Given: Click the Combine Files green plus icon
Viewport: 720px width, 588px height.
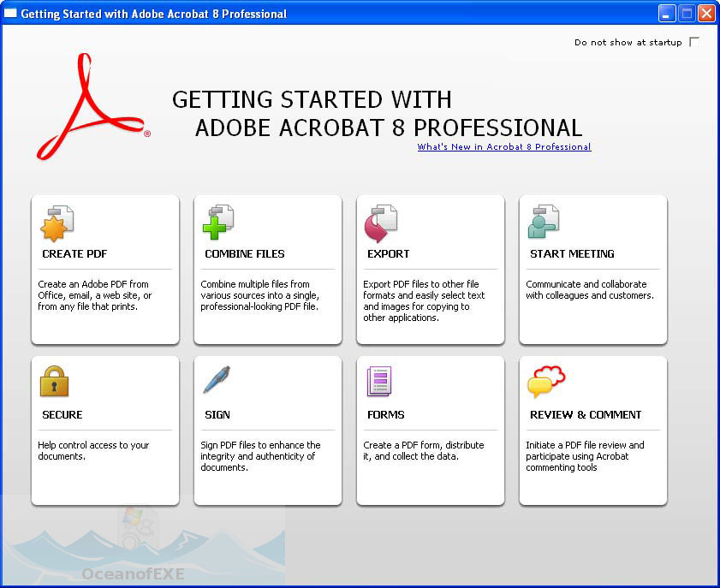Looking at the screenshot, I should click(x=218, y=223).
